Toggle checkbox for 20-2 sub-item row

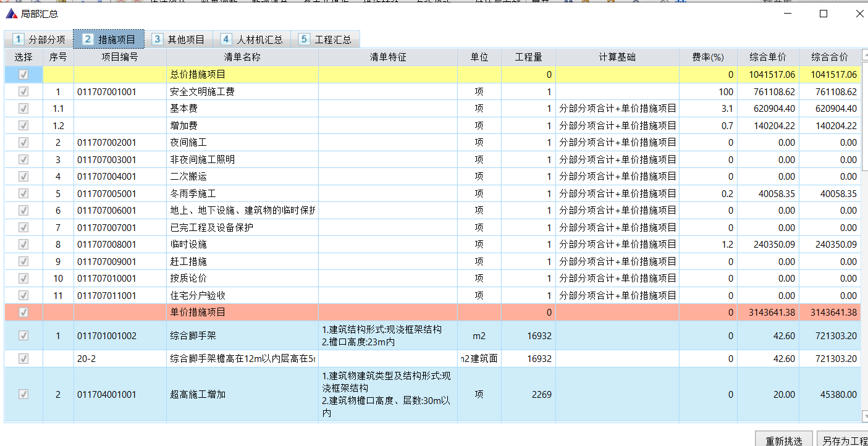coord(23,358)
